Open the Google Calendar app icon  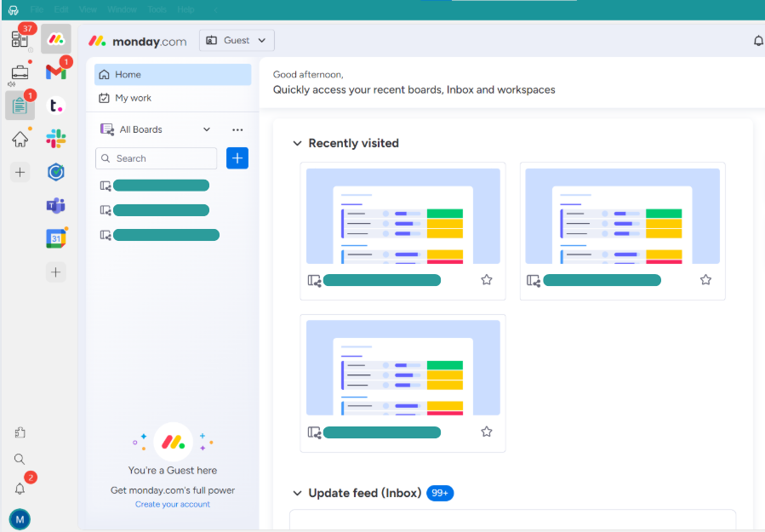56,238
